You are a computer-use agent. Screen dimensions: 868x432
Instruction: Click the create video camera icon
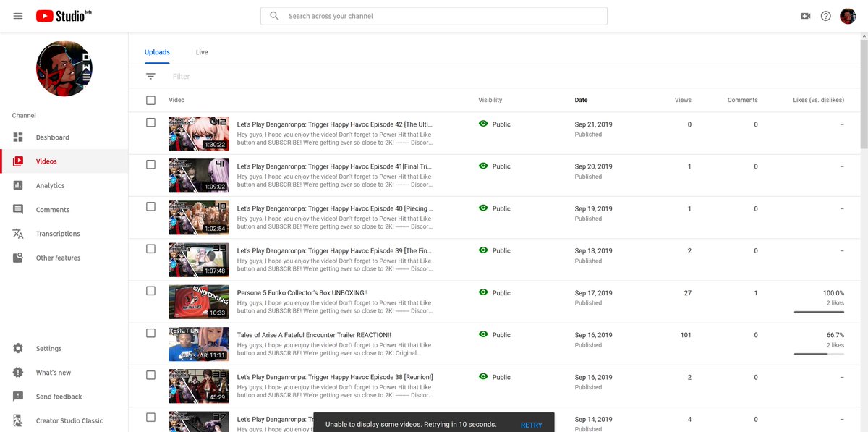coord(806,16)
